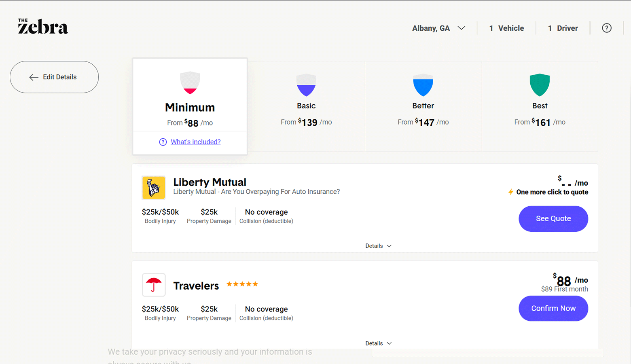The height and width of the screenshot is (364, 631).
Task: Click the From $161 /mo price
Action: click(x=540, y=122)
